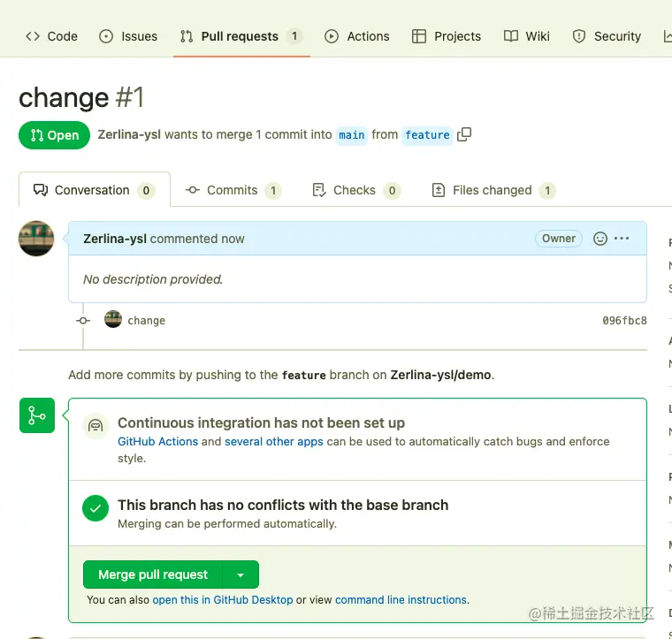Click Zerlina-ysl name in merge summary line
The width and height of the screenshot is (672, 639).
coord(129,134)
